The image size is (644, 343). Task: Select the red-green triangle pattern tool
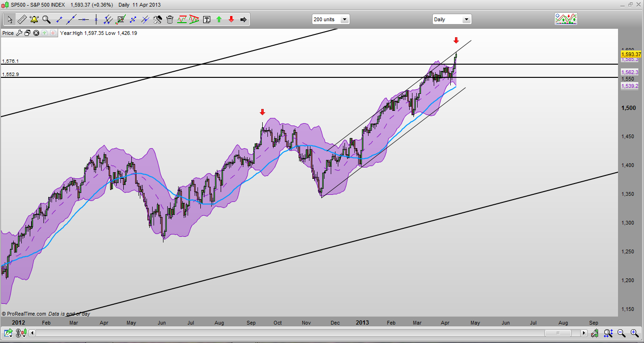click(x=194, y=19)
